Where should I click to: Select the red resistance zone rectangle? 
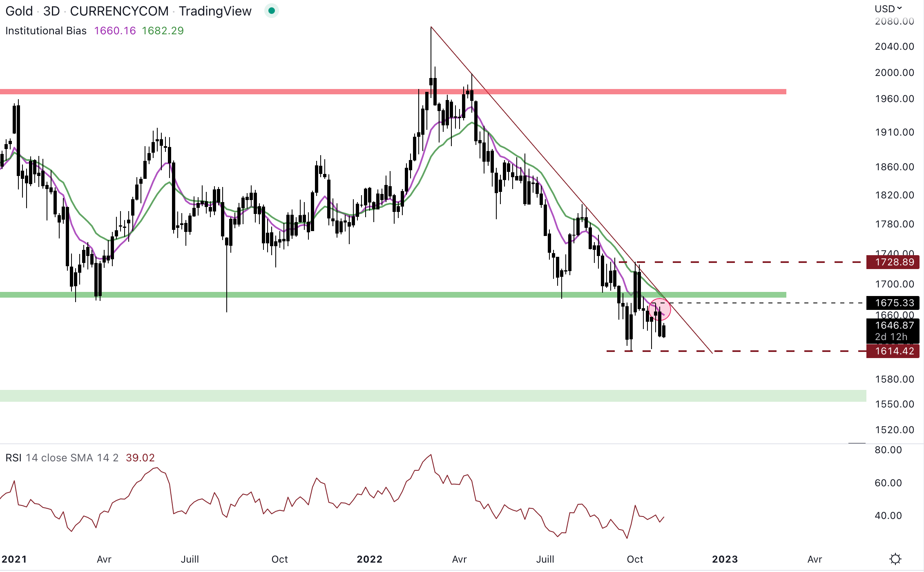286,92
